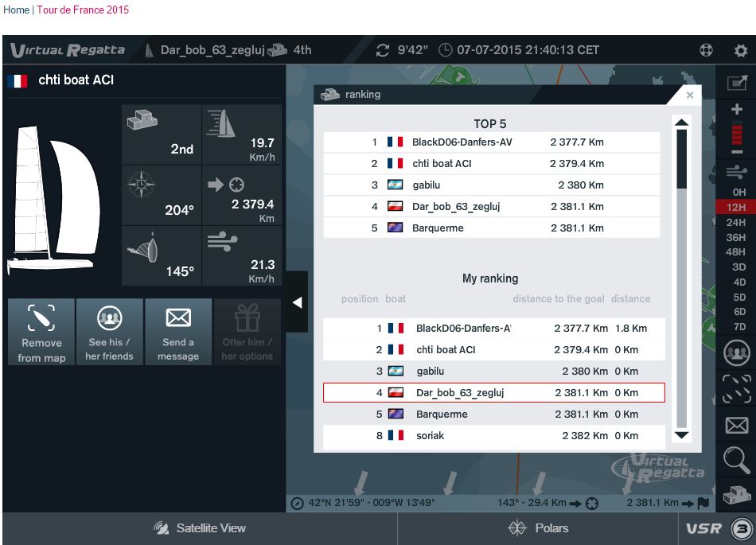The height and width of the screenshot is (545, 756).
Task: Select the 6D wind forecast
Action: tap(738, 312)
